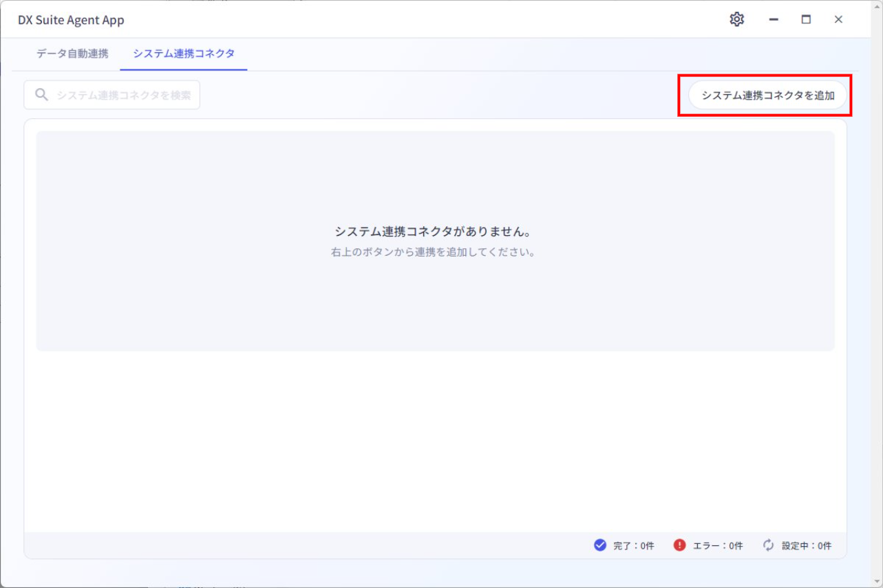Click the red エラー exclamation icon
883x588 pixels.
pyautogui.click(x=680, y=545)
